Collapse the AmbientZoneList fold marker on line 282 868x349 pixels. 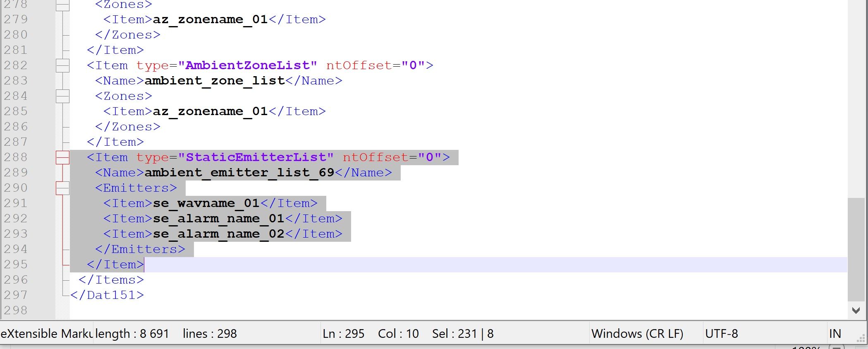point(62,65)
